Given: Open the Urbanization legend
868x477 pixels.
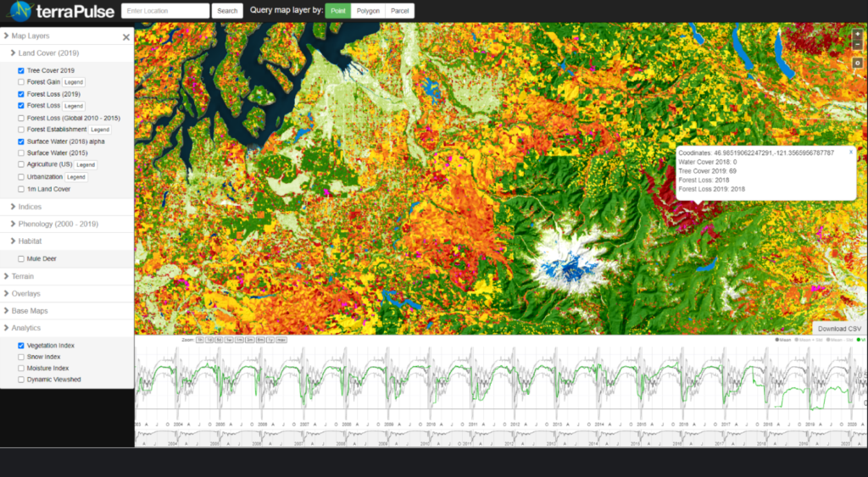Looking at the screenshot, I should (76, 176).
